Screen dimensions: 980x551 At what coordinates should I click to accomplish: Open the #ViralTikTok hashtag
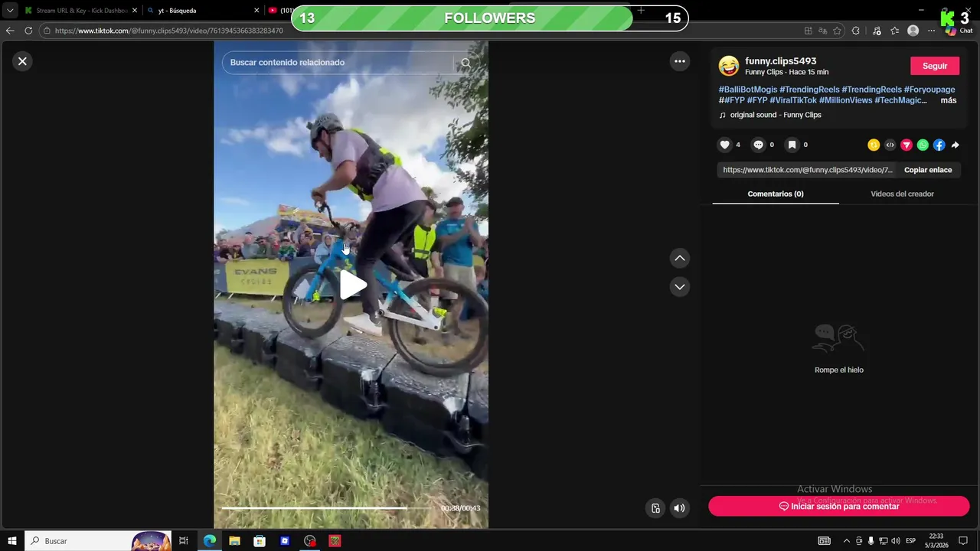tap(793, 100)
